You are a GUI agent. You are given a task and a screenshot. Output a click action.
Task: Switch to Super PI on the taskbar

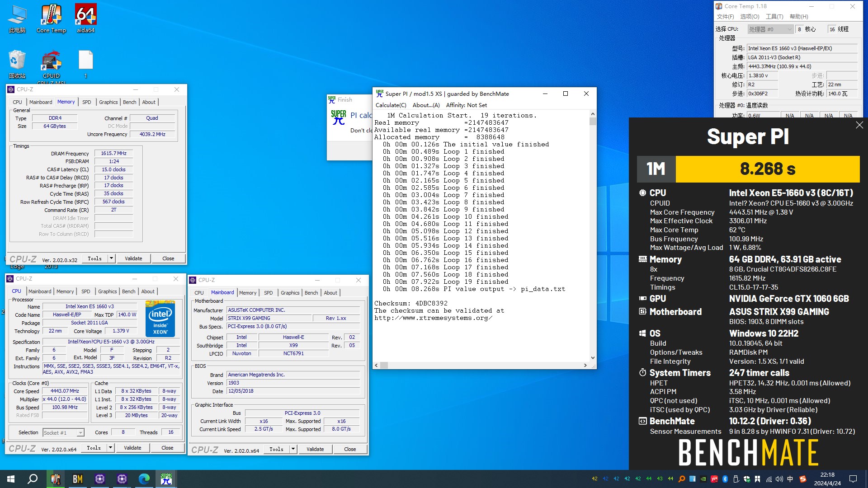166,479
